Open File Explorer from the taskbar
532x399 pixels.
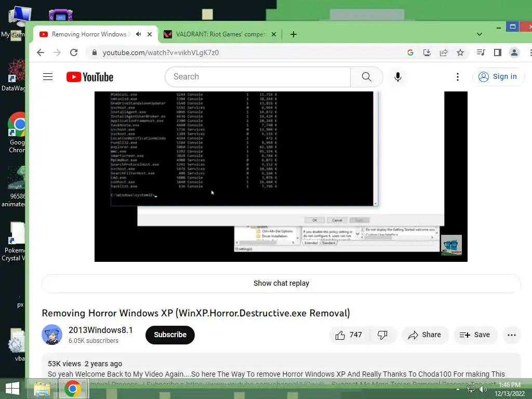pos(42,389)
